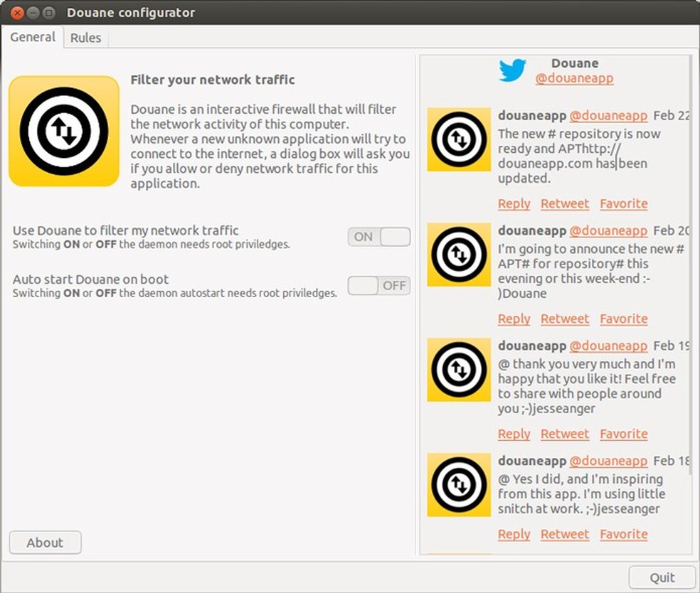
Task: Click the 'Douane configurator' window title
Action: (x=131, y=13)
